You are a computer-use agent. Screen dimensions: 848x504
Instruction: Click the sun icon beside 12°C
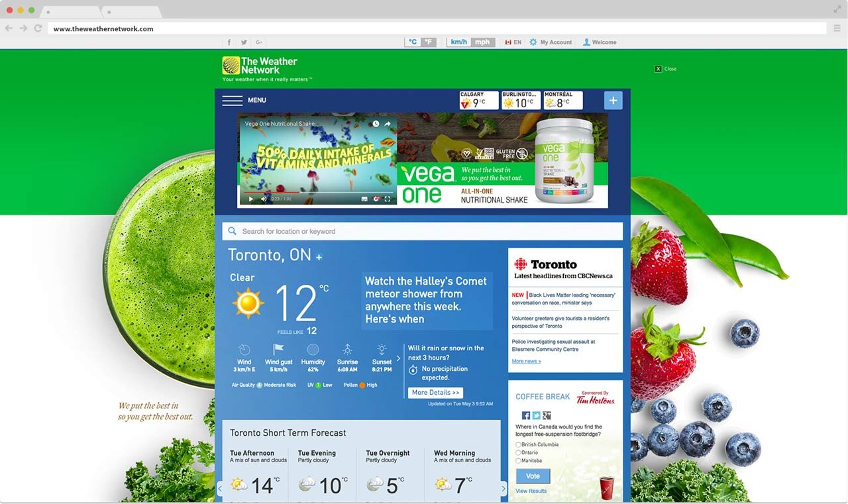248,303
